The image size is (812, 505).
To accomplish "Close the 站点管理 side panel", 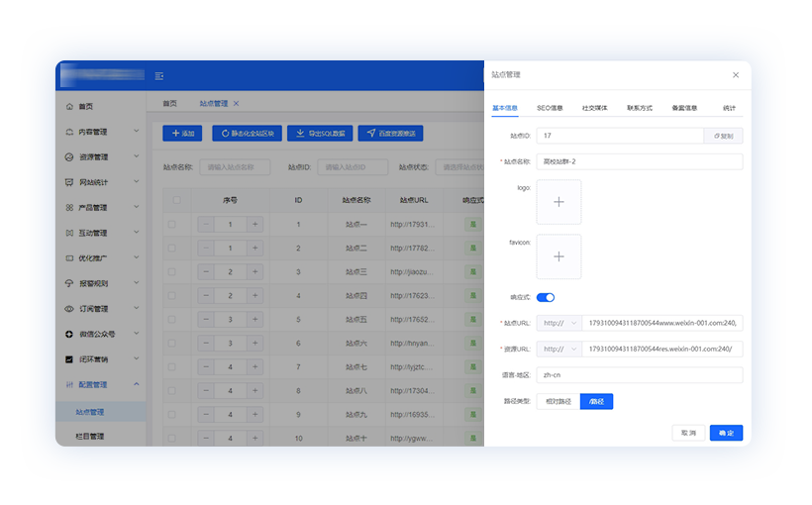I will 736,75.
